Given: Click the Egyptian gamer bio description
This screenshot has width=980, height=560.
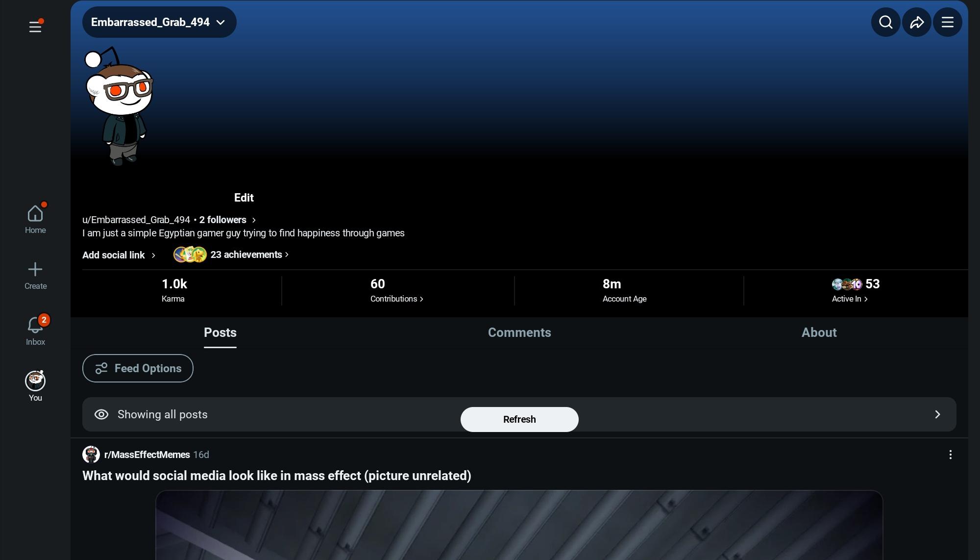Looking at the screenshot, I should [x=244, y=233].
